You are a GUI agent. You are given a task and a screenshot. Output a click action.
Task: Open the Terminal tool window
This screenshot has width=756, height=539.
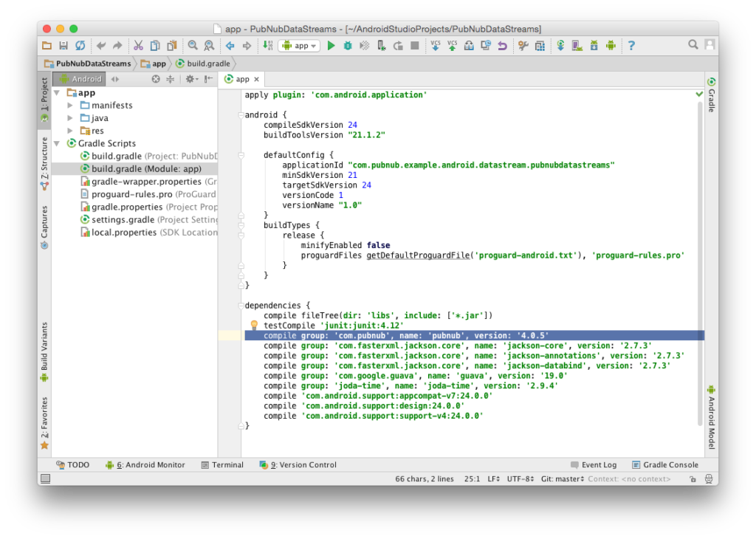point(222,464)
